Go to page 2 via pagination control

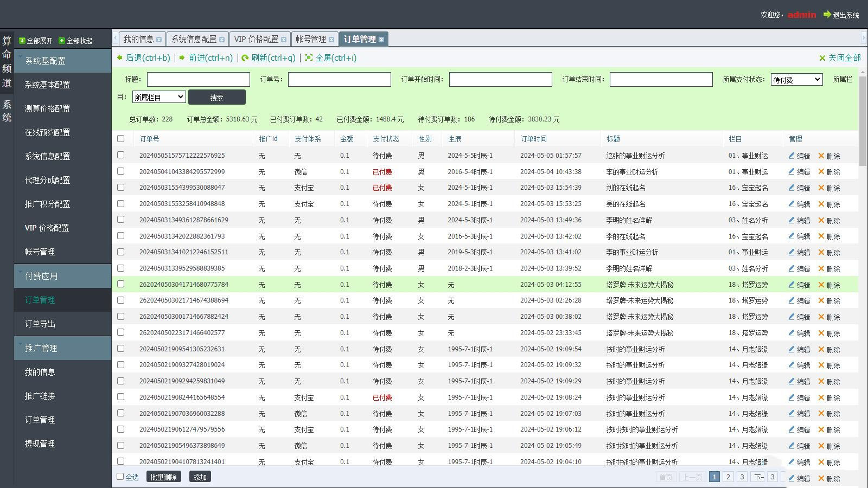click(x=728, y=477)
